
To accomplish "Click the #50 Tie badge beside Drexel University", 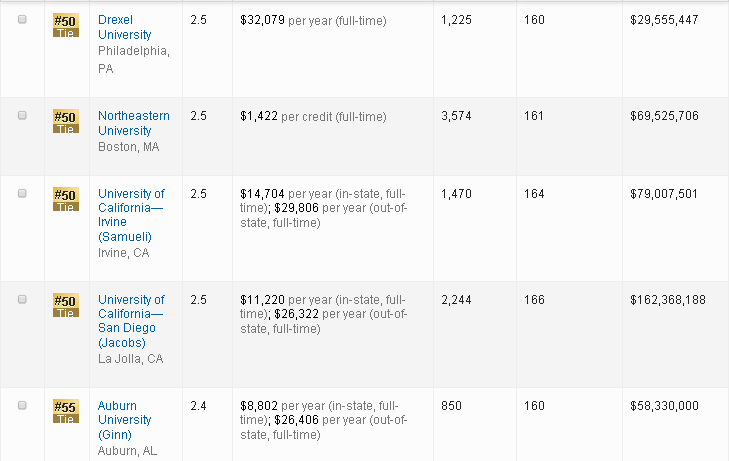I will [x=65, y=26].
